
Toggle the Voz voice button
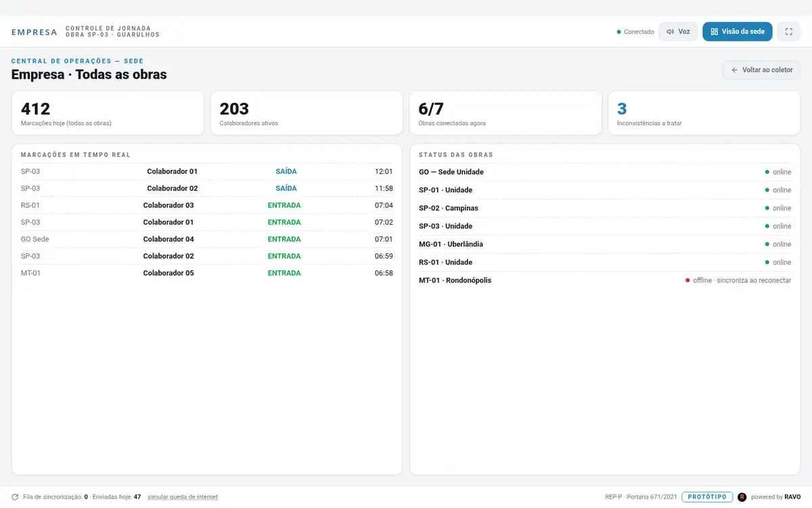(x=678, y=32)
